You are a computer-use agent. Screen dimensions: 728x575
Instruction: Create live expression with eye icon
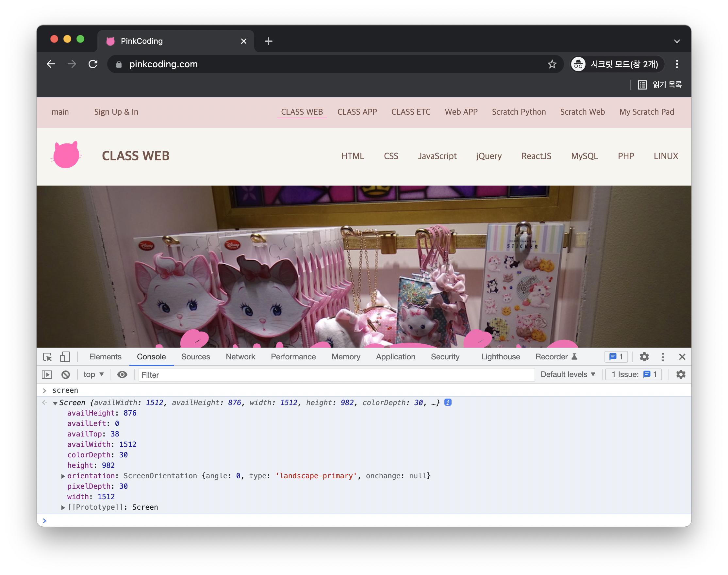[x=122, y=374]
